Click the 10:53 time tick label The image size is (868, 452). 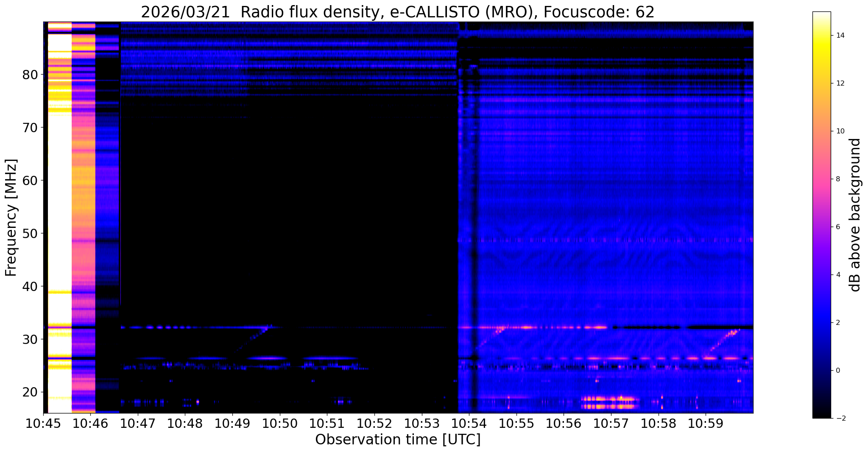pos(421,423)
